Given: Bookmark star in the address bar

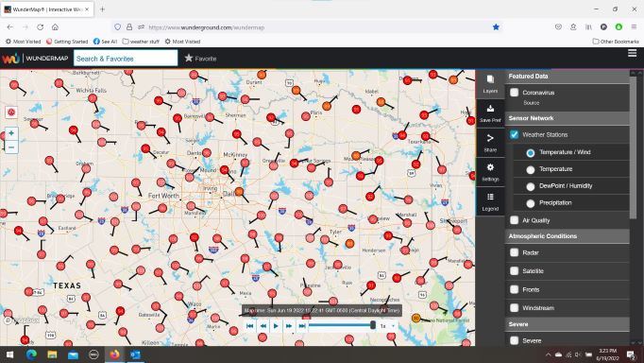Looking at the screenshot, I should coord(496,27).
